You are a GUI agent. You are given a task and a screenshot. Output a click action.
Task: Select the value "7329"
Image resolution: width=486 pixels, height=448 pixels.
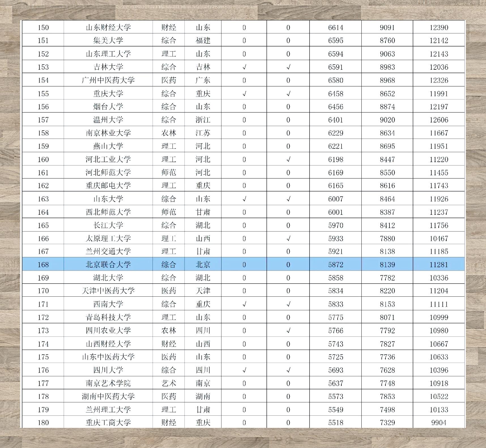(387, 422)
